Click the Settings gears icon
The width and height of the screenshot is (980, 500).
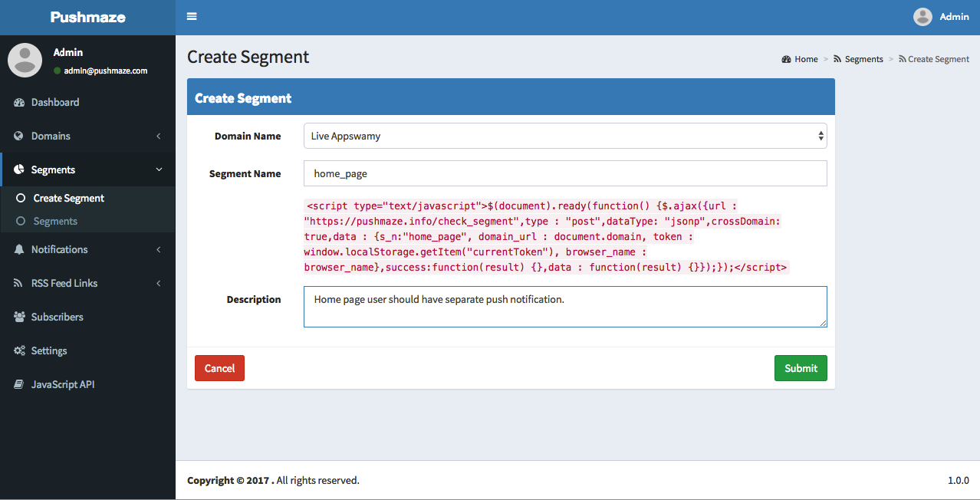click(19, 351)
